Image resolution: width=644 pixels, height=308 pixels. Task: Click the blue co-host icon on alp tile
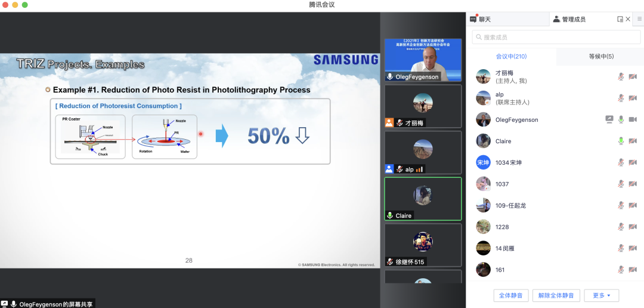[x=389, y=169]
